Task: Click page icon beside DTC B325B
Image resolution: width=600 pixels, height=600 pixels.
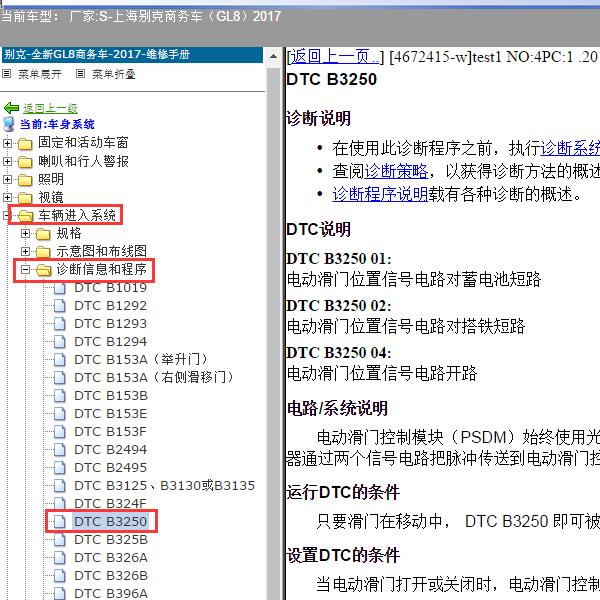Action: pos(59,540)
